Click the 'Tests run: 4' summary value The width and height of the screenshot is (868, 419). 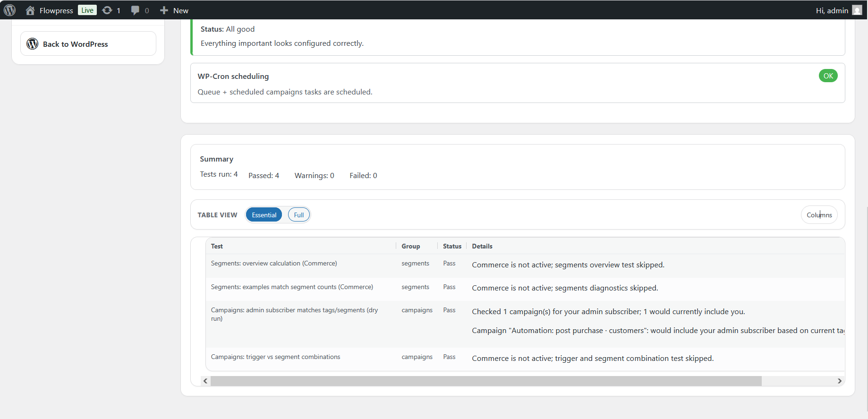tap(219, 174)
